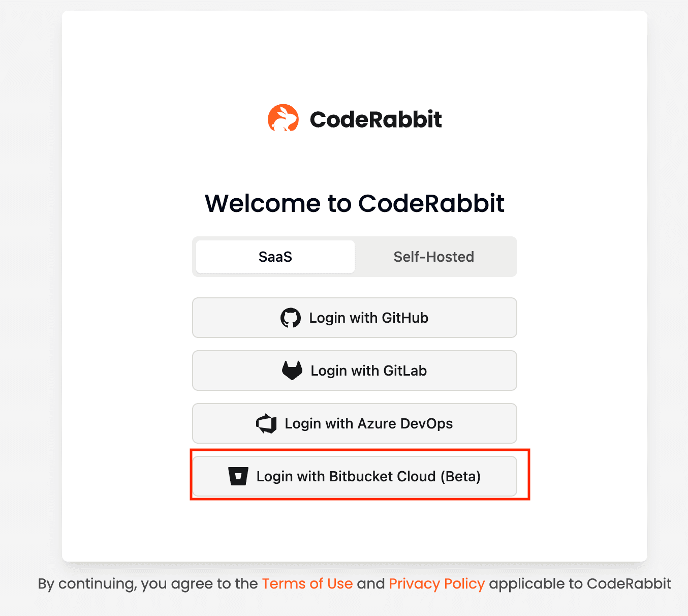Click the orange CodeRabbit rabbit logo

(x=283, y=118)
